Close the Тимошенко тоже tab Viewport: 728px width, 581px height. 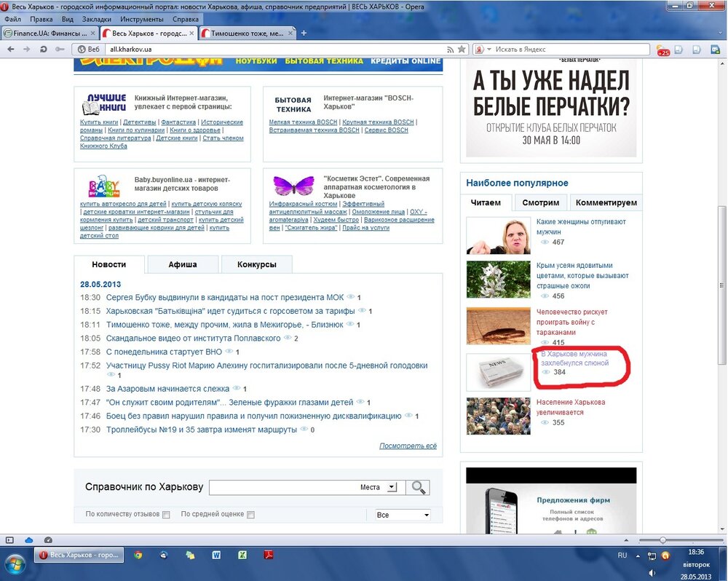(290, 33)
